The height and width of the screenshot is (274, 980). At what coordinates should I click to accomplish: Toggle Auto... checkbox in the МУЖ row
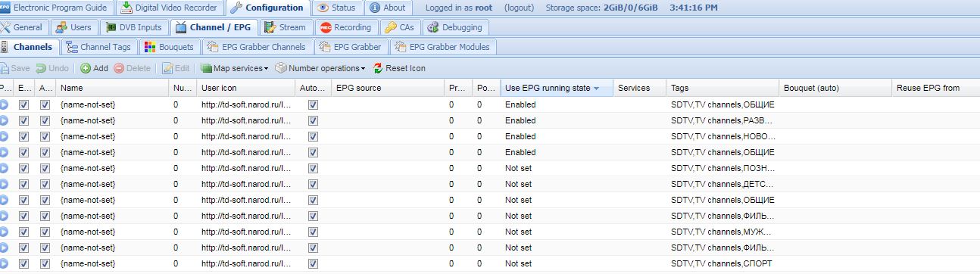click(314, 232)
